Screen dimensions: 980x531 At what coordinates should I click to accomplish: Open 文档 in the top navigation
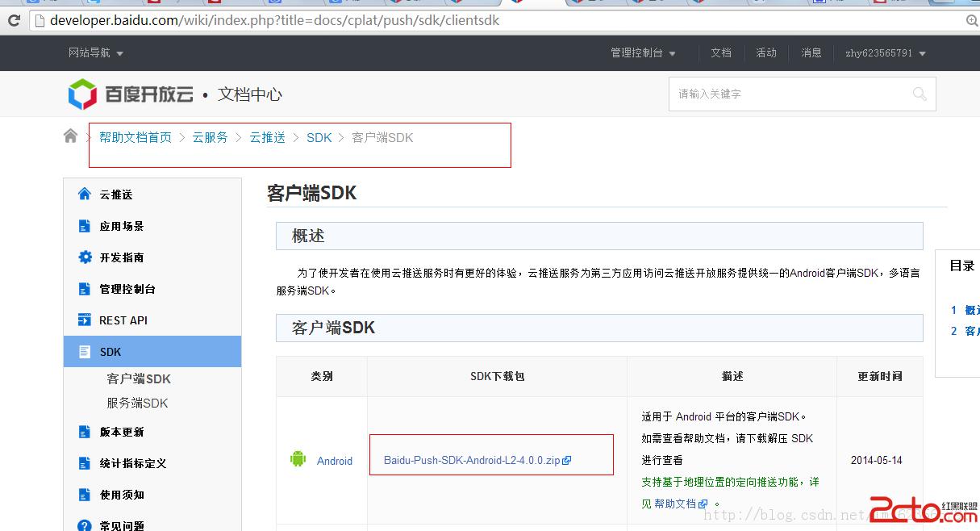tap(721, 53)
